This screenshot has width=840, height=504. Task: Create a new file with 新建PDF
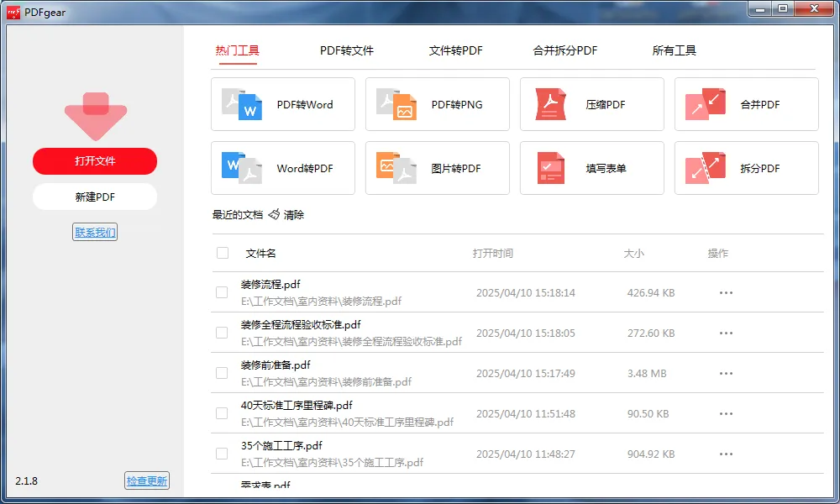click(95, 197)
